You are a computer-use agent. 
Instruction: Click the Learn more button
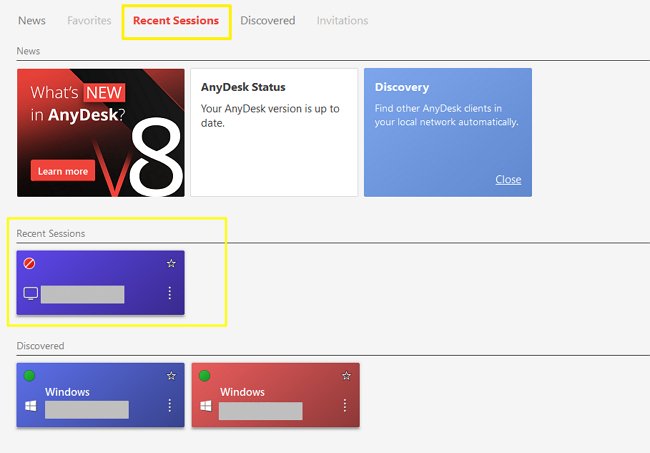(63, 171)
